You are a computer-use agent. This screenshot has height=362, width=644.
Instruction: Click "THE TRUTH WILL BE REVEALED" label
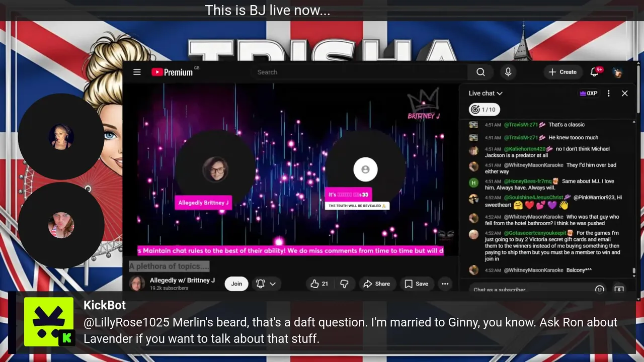pyautogui.click(x=357, y=206)
